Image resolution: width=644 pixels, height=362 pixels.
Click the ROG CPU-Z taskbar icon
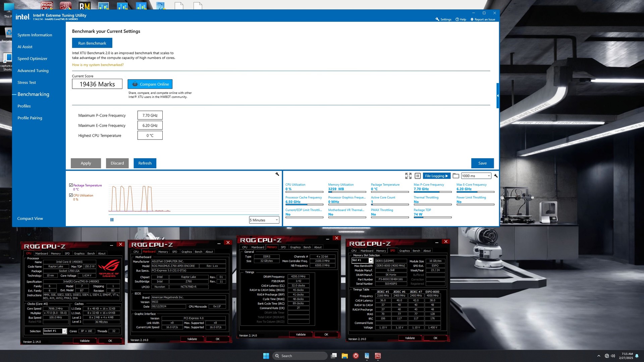pos(378,356)
